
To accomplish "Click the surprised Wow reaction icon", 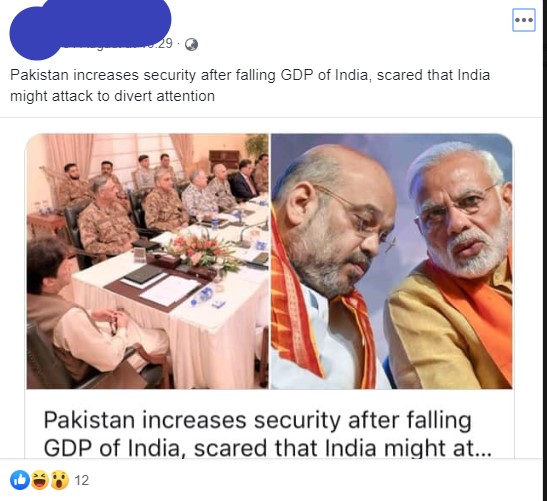I will point(60,480).
